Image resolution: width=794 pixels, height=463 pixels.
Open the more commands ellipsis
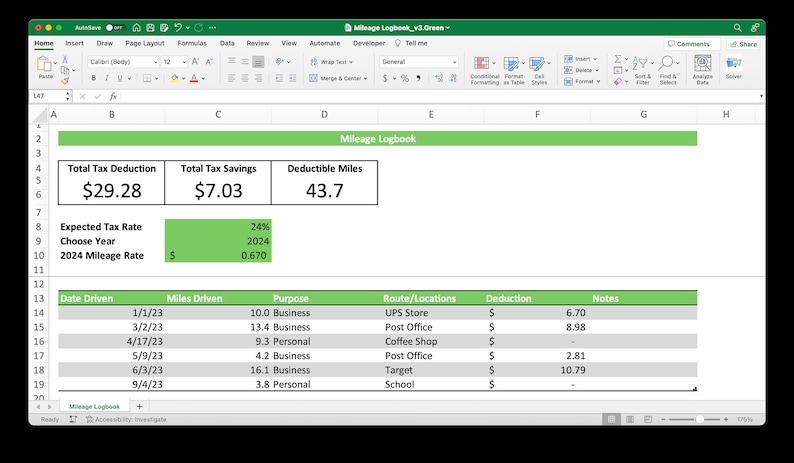pos(212,27)
